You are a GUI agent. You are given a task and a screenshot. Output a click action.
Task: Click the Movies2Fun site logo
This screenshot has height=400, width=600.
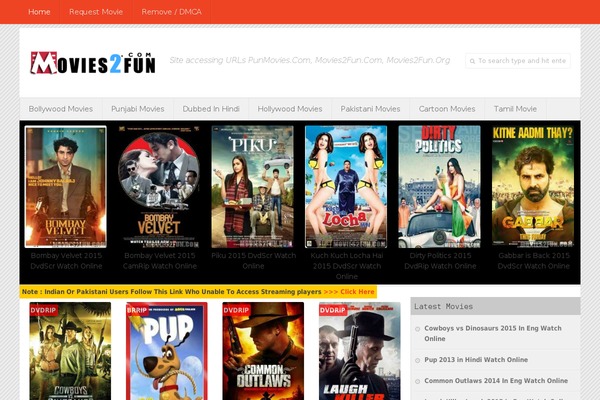point(93,63)
